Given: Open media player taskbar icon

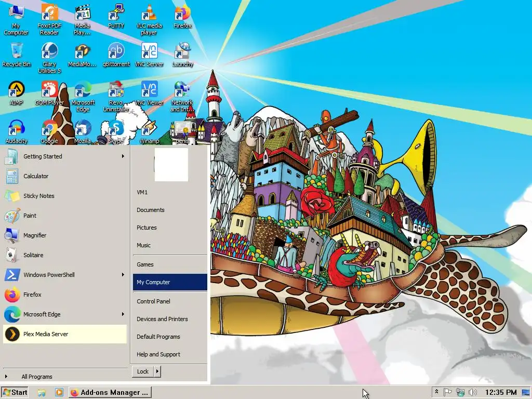Looking at the screenshot, I should click(x=59, y=393).
